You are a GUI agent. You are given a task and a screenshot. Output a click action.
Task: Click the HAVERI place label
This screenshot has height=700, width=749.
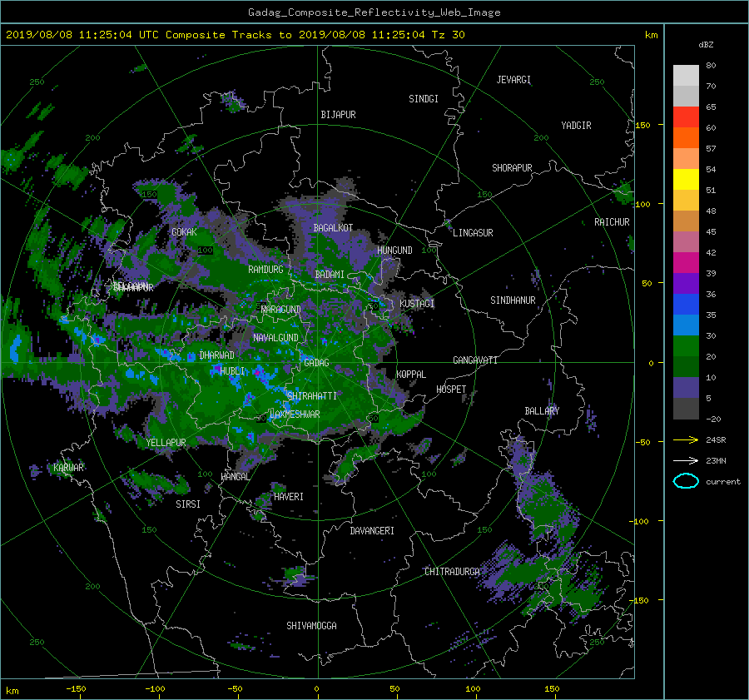[289, 497]
